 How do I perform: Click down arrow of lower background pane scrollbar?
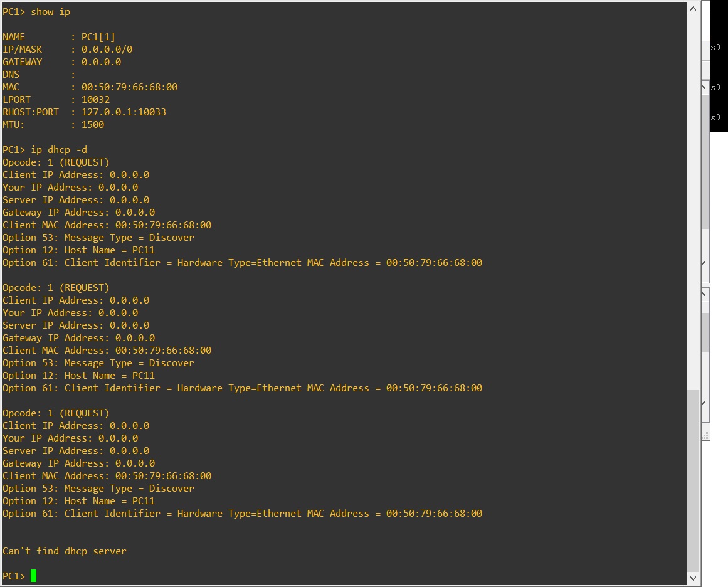pyautogui.click(x=705, y=402)
